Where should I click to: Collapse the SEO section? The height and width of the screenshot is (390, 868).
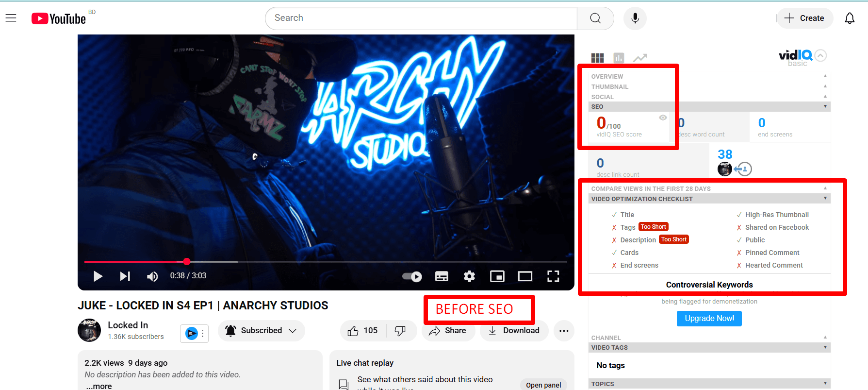[x=709, y=106]
